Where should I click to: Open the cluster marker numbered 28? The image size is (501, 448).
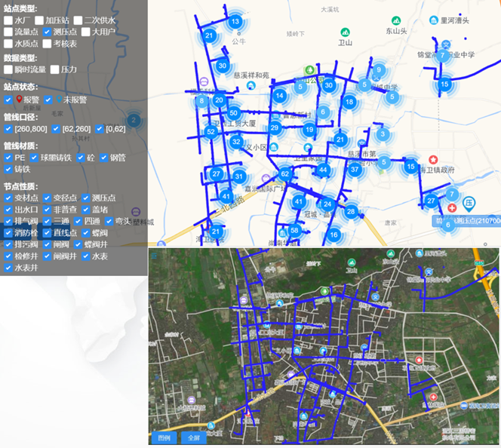click(351, 211)
